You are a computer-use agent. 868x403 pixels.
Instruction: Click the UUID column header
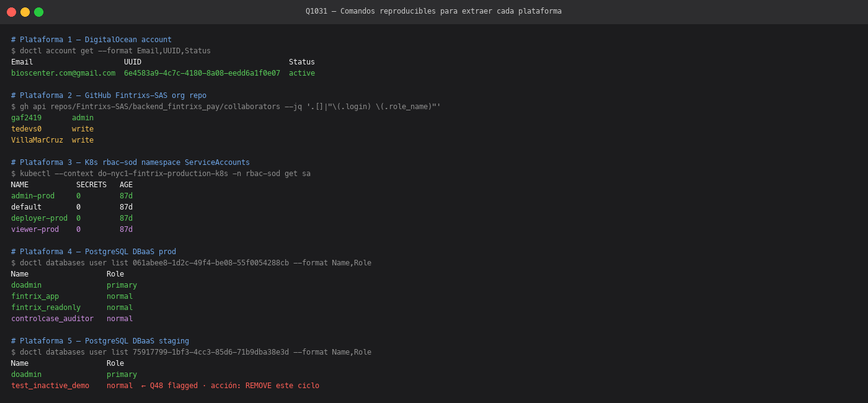[x=133, y=62]
